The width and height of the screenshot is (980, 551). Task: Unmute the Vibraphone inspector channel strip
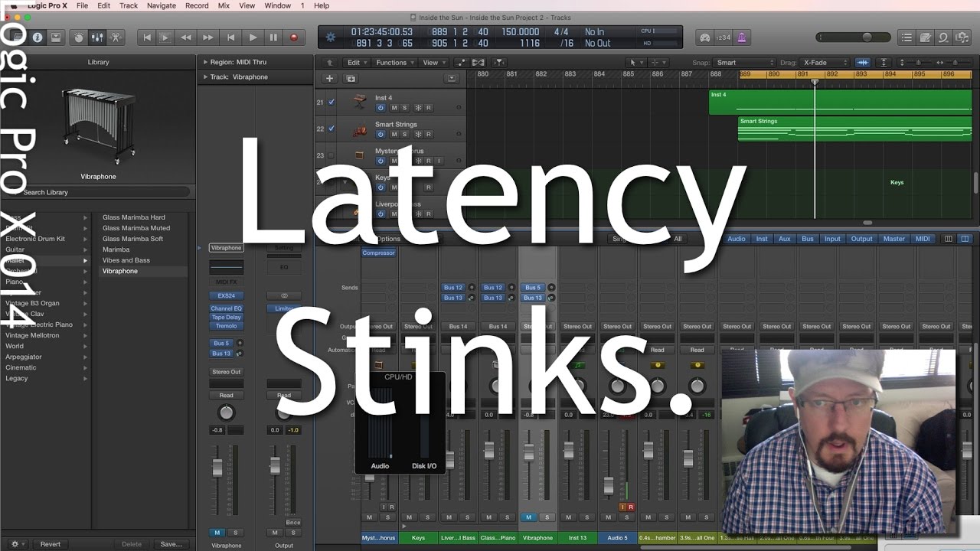click(217, 533)
